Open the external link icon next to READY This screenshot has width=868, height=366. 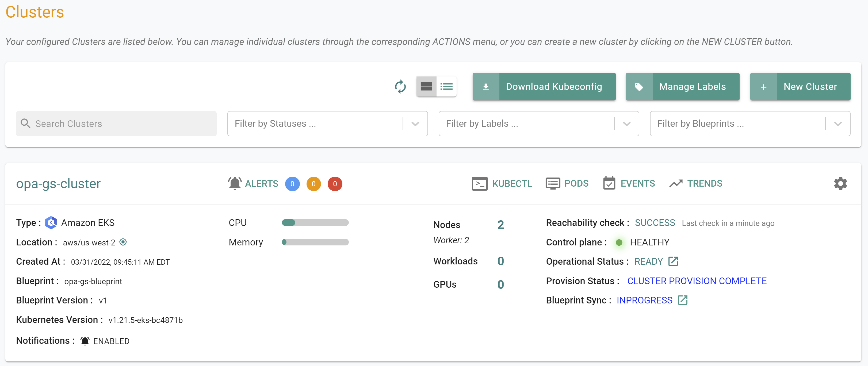pos(673,261)
